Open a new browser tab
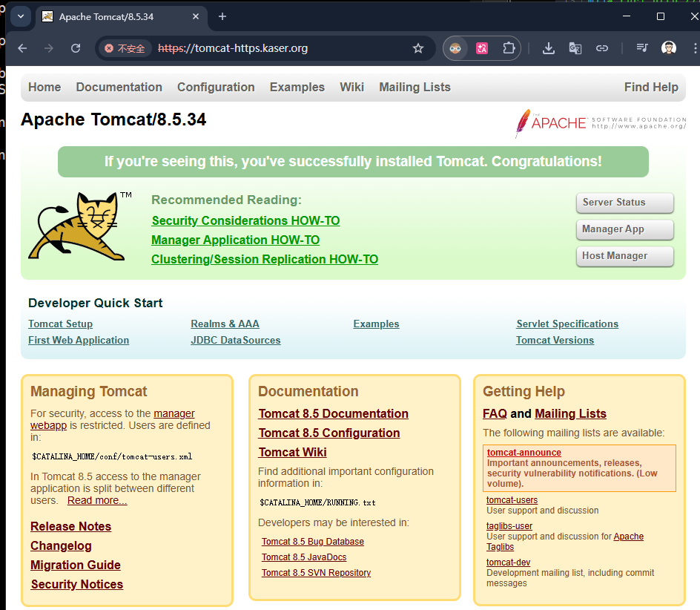 pos(222,16)
